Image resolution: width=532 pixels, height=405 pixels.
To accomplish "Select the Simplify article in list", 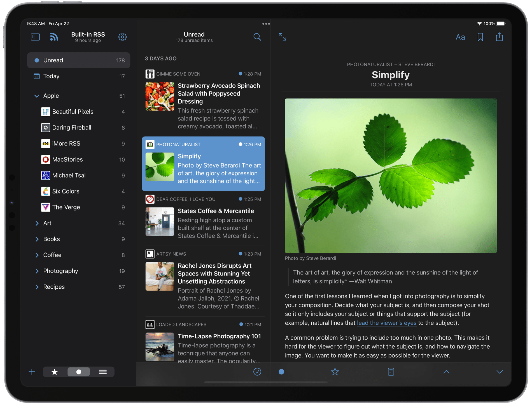I will (x=203, y=164).
